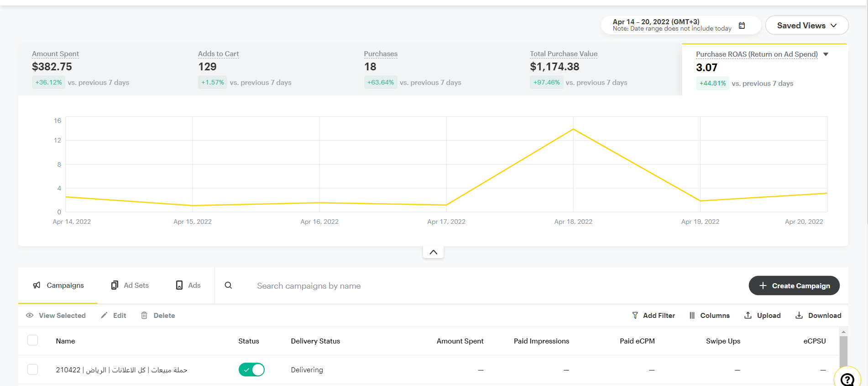Click the calendar icon in date range
This screenshot has width=868, height=386.
click(742, 26)
